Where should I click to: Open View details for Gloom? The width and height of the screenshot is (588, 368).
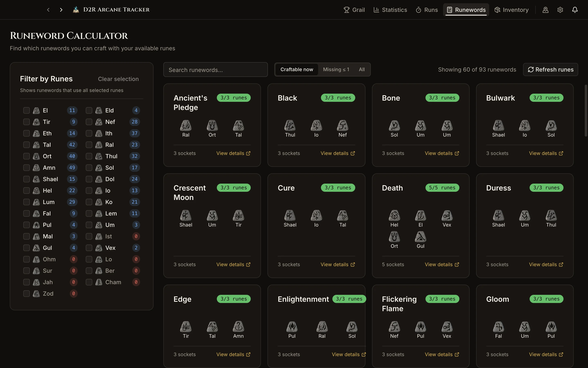click(x=546, y=355)
